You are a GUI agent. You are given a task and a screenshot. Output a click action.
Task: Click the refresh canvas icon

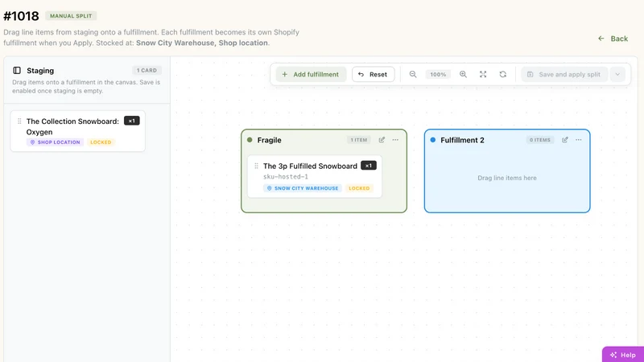click(x=502, y=74)
